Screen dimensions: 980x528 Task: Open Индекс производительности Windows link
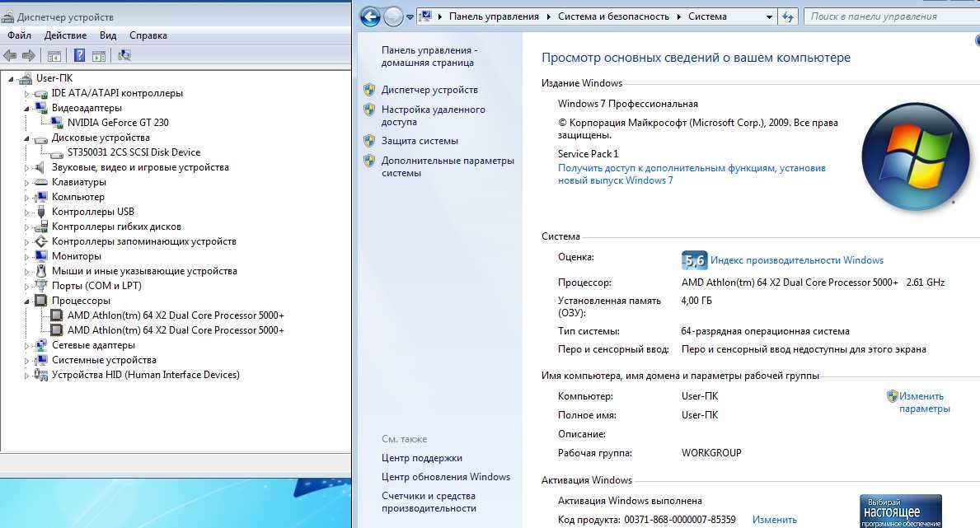pyautogui.click(x=797, y=260)
